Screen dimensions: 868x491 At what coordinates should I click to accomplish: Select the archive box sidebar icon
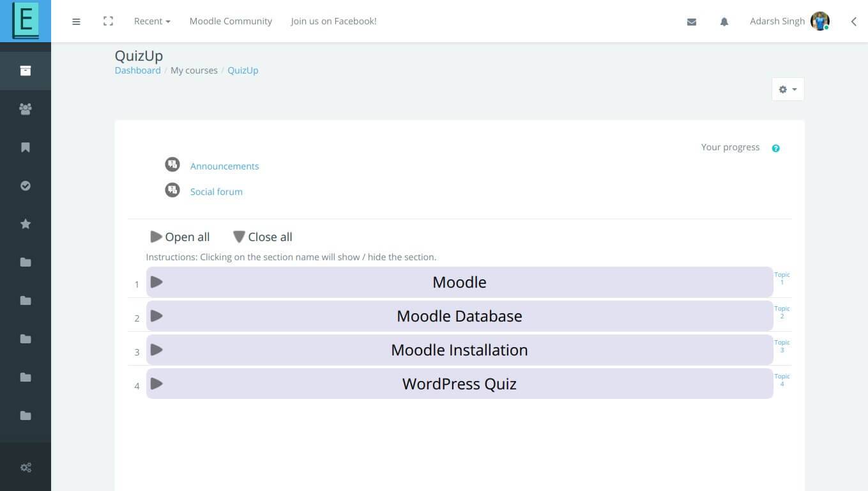[x=26, y=70]
